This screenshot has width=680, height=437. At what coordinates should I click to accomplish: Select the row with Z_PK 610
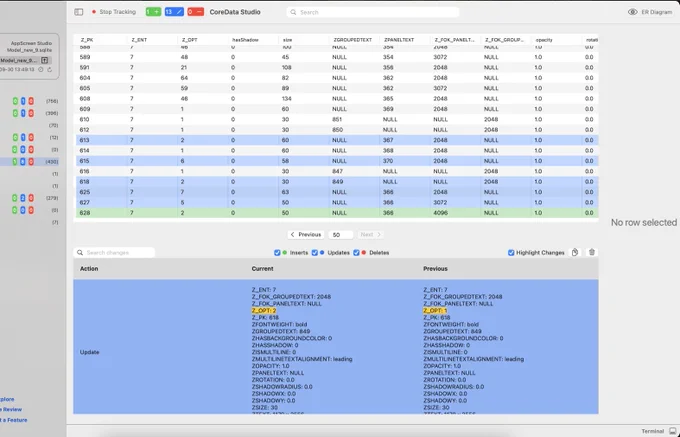(x=336, y=119)
